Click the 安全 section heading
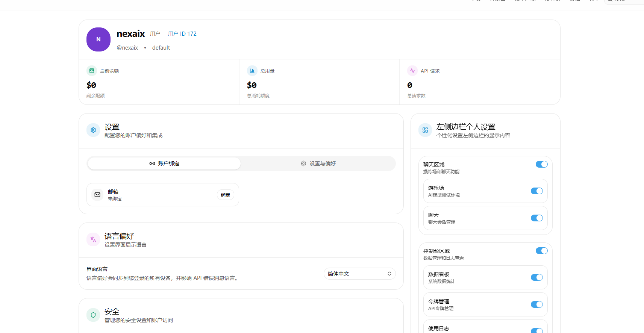 tap(112, 312)
